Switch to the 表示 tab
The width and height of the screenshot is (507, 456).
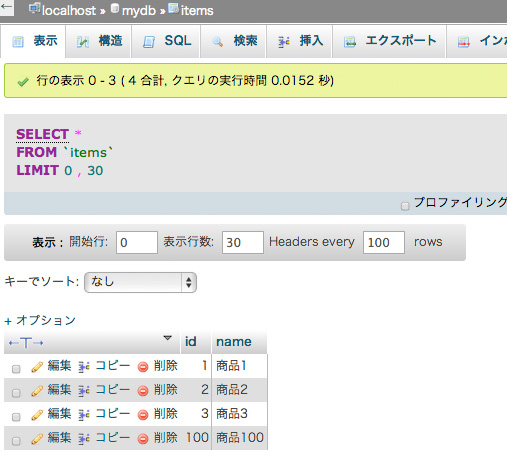[33, 41]
